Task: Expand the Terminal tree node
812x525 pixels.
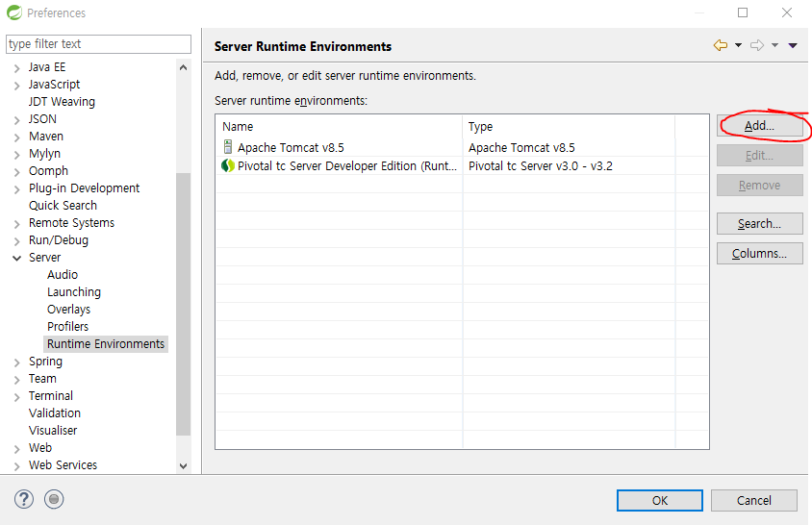Action: (17, 396)
